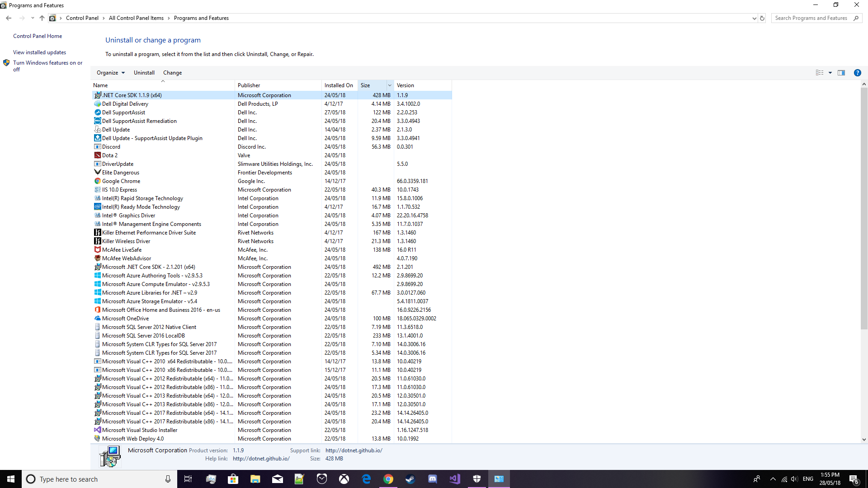Image resolution: width=868 pixels, height=488 pixels.
Task: Select the Change menu item
Action: [x=172, y=72]
